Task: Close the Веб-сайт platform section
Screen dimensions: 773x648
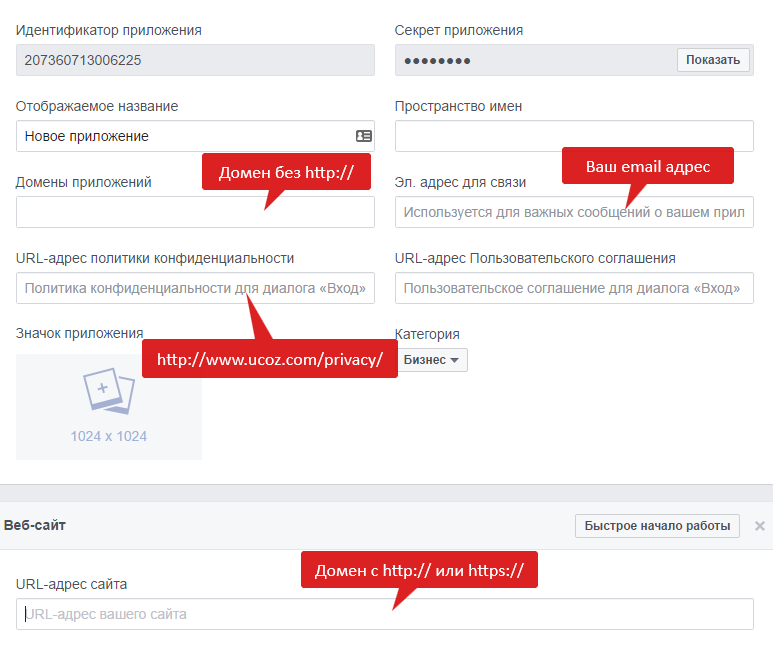Action: pyautogui.click(x=759, y=526)
